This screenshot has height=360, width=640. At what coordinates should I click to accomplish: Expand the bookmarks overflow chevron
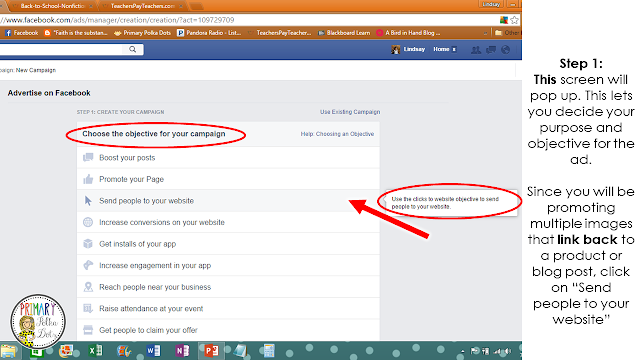point(485,33)
